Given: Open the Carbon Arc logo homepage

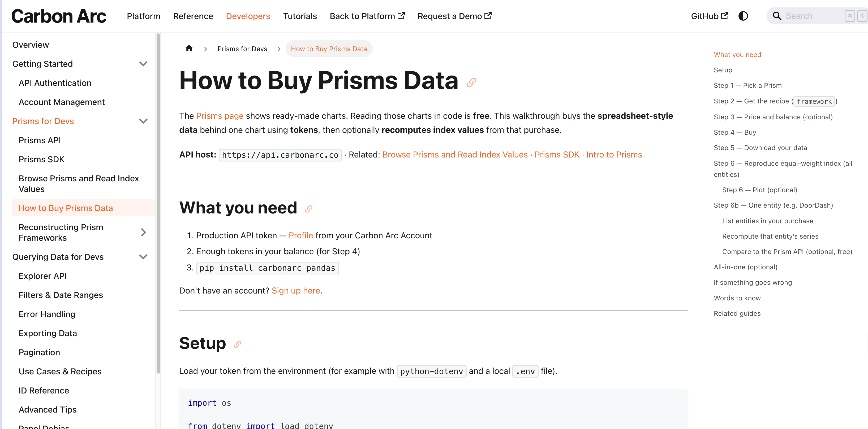Looking at the screenshot, I should click(59, 16).
